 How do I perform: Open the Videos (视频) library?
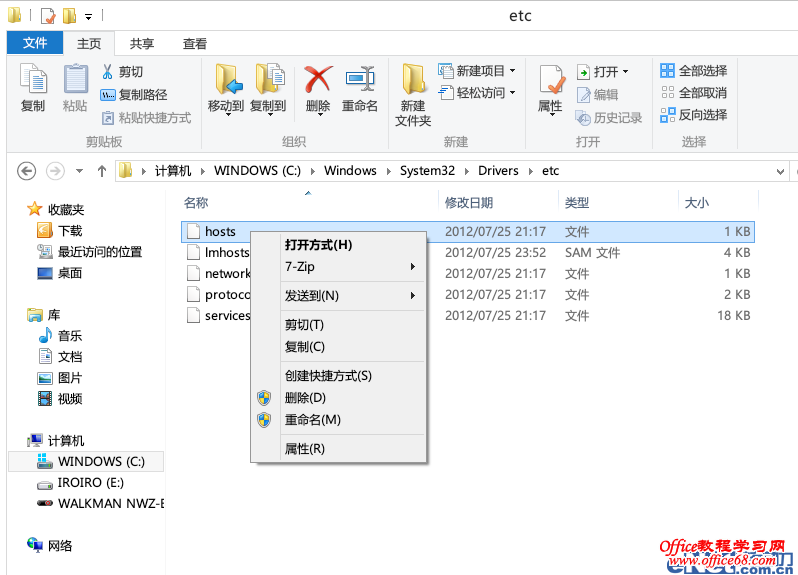(x=60, y=398)
